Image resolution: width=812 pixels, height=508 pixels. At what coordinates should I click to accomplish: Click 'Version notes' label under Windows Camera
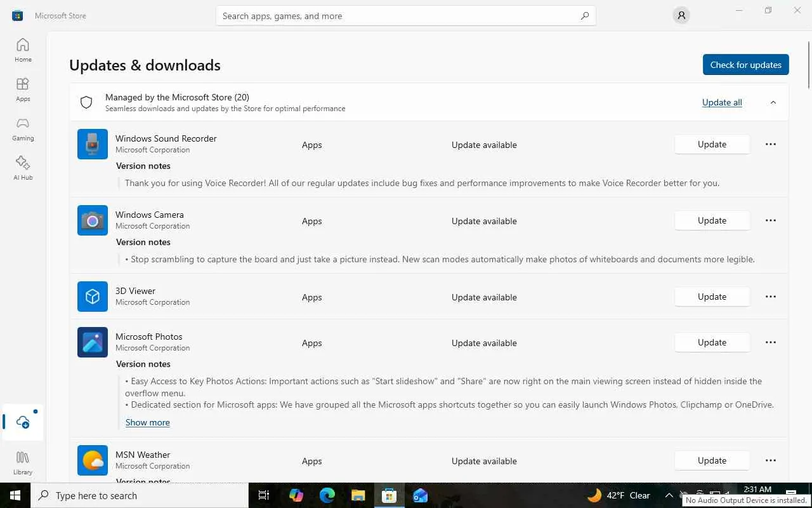click(x=143, y=242)
